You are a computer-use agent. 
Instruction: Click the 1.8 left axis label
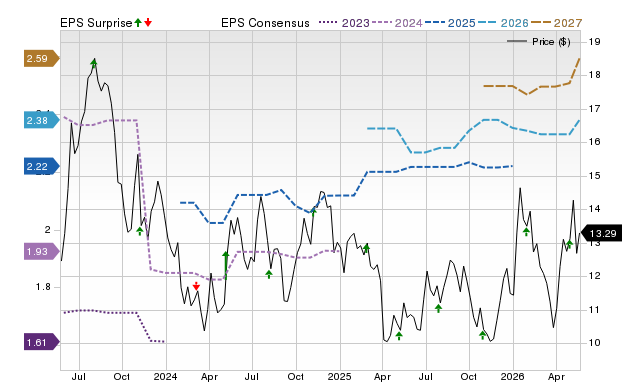click(43, 287)
